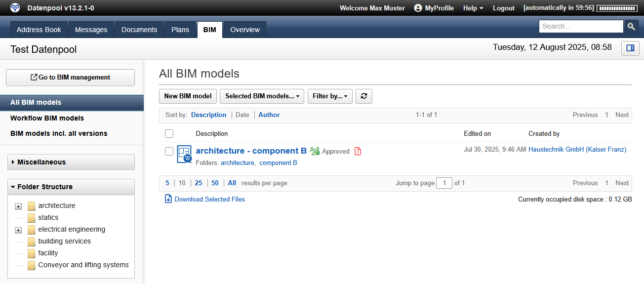Screen dimensions: 644x284
Task: Click the component B folder link
Action: click(279, 162)
